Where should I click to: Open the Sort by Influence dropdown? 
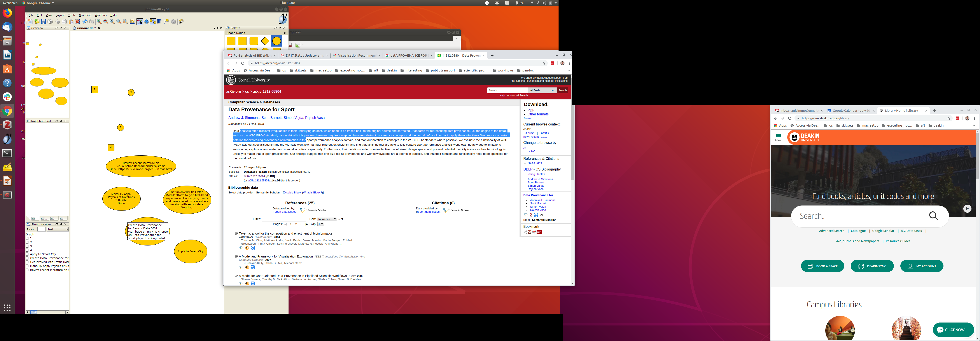pyautogui.click(x=327, y=219)
